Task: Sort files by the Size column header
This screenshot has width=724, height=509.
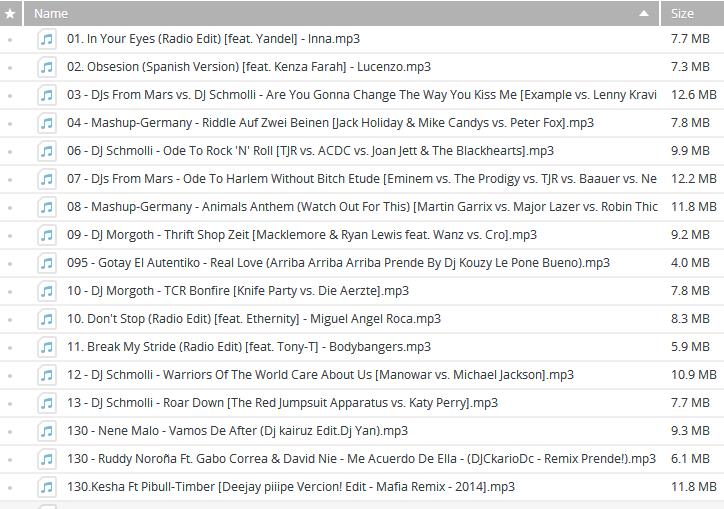Action: point(683,14)
